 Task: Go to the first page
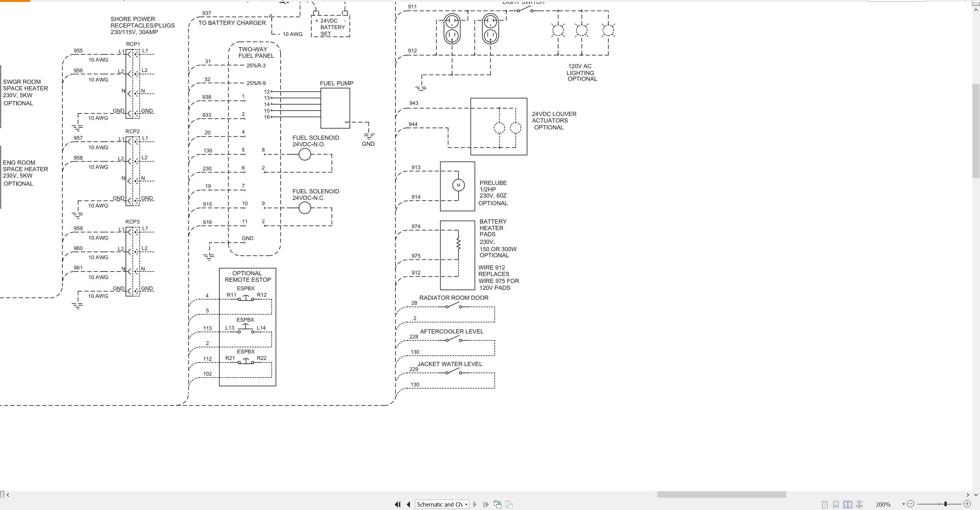pos(397,504)
